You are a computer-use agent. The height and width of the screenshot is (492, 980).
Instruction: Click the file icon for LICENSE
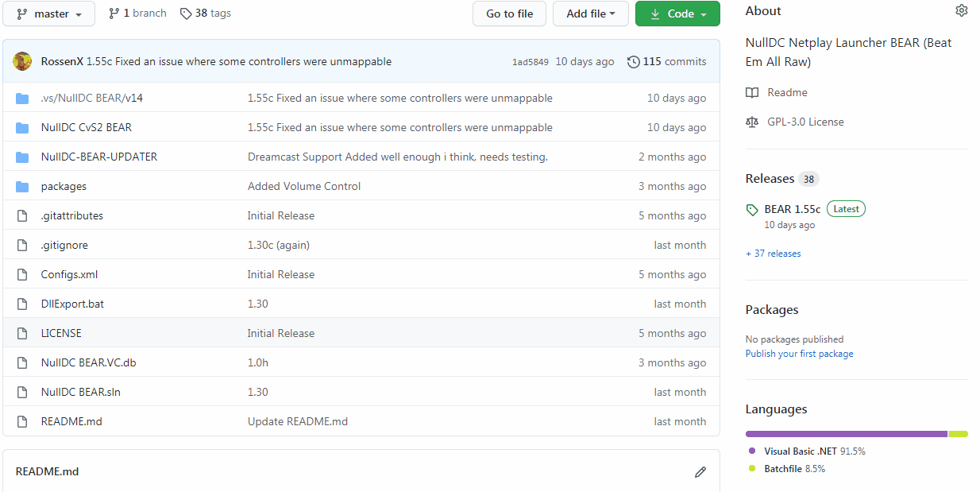(22, 334)
